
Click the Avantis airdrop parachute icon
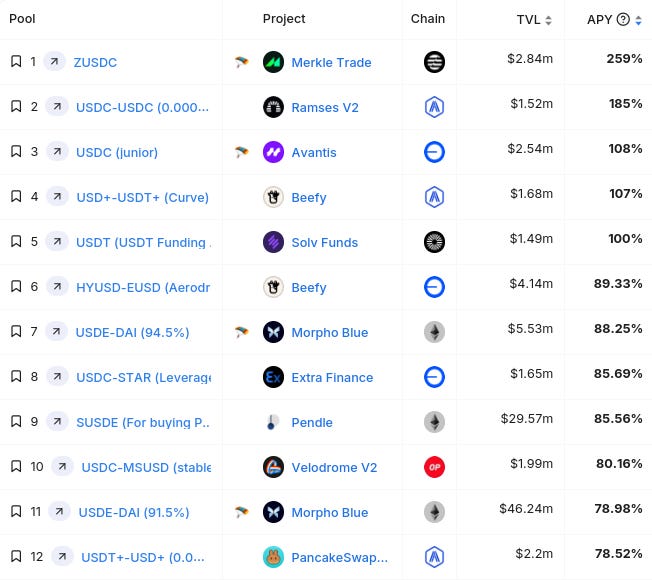[242, 152]
